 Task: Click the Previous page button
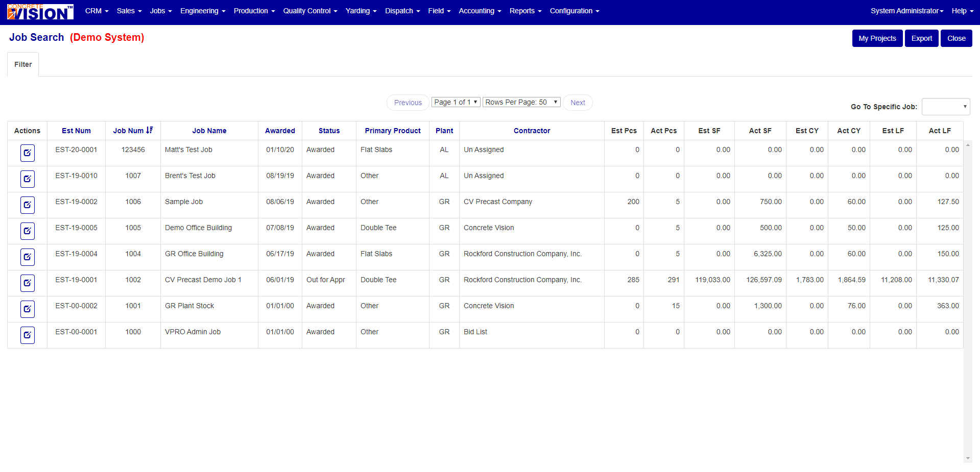point(408,103)
